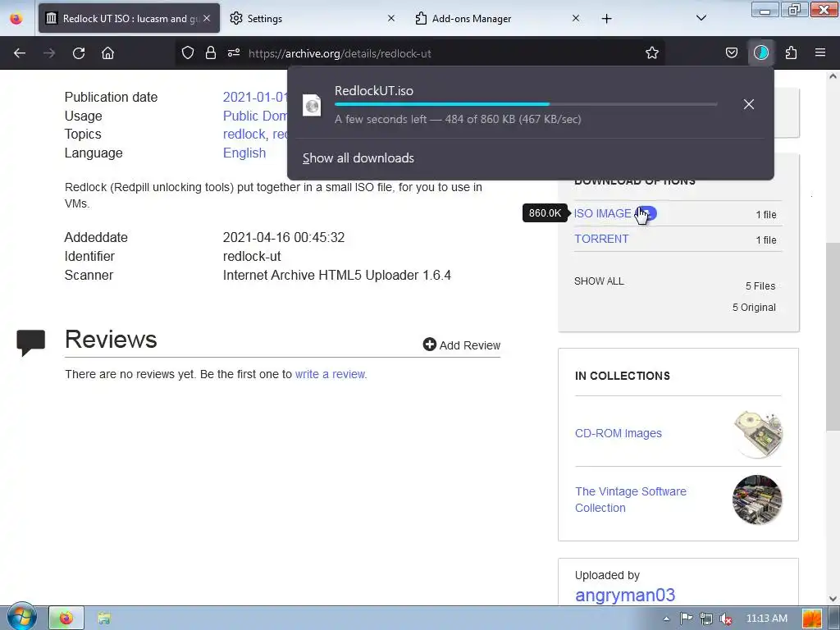Toggle the downloads panel button
Screen dimensions: 840x630
pyautogui.click(x=760, y=52)
